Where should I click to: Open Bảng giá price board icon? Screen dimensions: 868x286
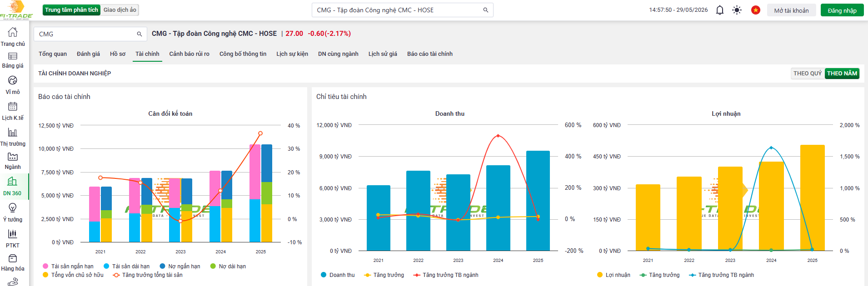13,56
